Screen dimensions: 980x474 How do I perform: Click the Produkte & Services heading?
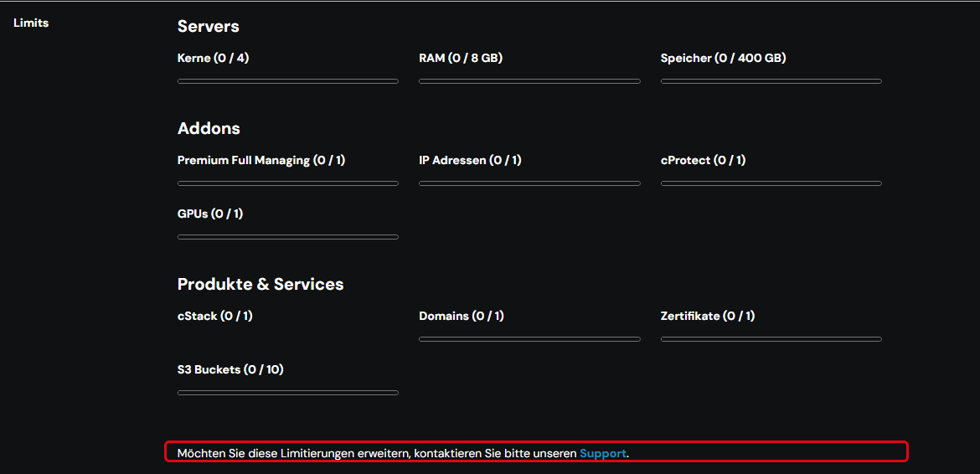260,284
